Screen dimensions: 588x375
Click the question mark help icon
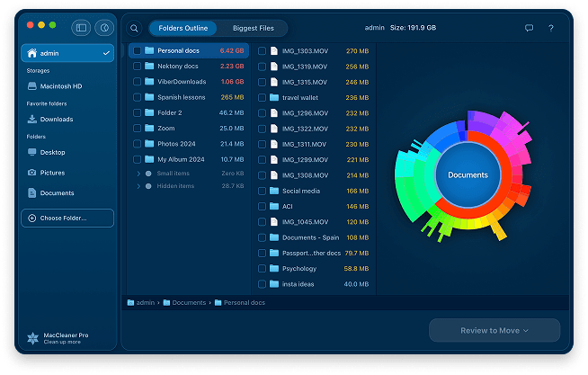click(550, 28)
